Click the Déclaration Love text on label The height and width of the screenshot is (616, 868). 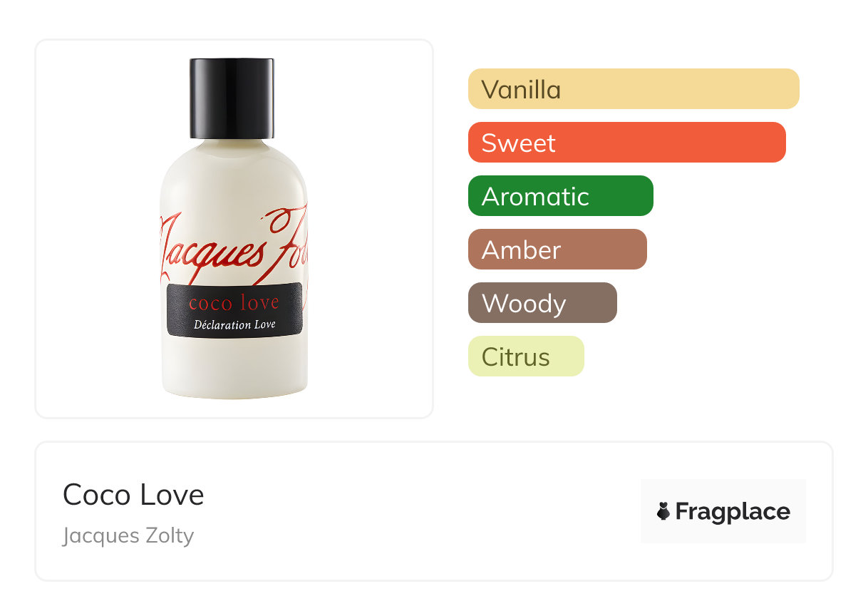pyautogui.click(x=235, y=324)
